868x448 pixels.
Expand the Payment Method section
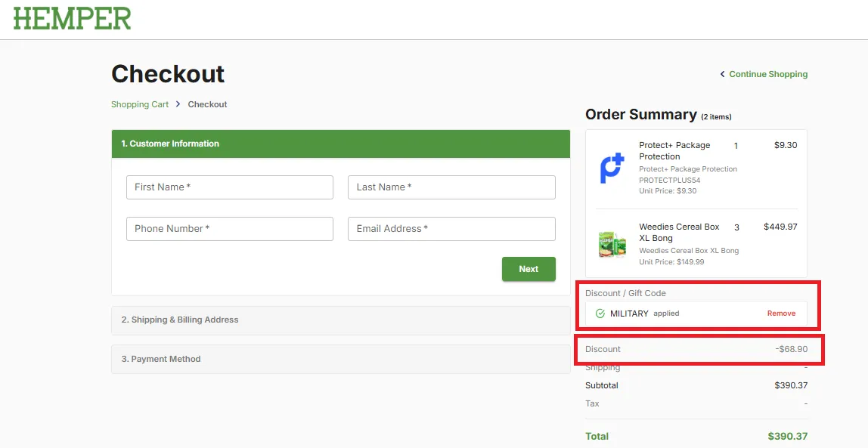340,360
